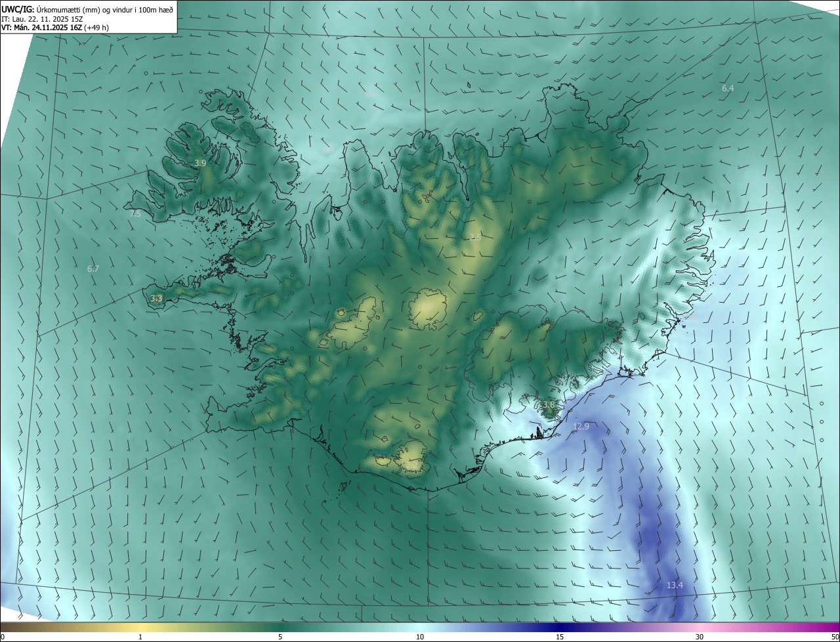840x642 pixels.
Task: Click the 'IT: Lau. 22. 11. 2025 15Z' line
Action: pos(41,19)
